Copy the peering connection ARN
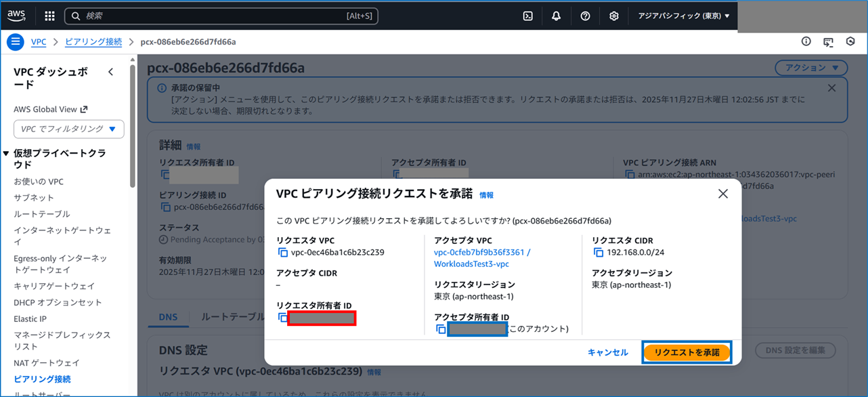 pos(628,176)
